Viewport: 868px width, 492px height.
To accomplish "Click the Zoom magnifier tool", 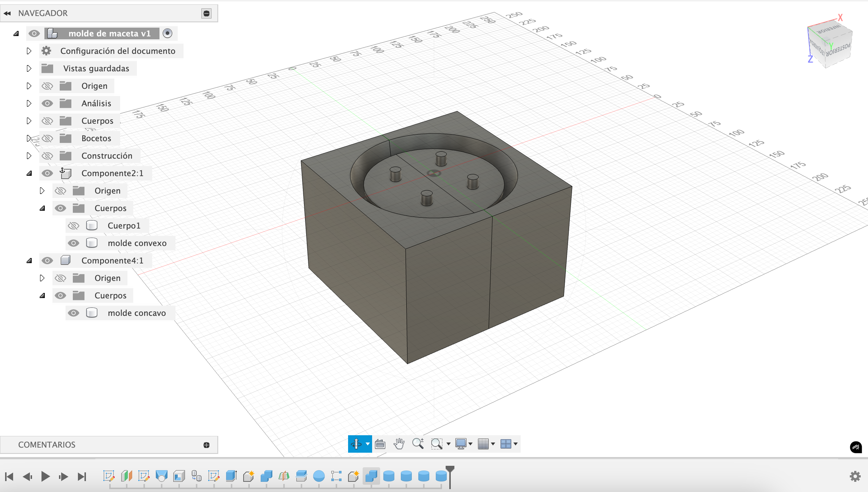I will [418, 444].
